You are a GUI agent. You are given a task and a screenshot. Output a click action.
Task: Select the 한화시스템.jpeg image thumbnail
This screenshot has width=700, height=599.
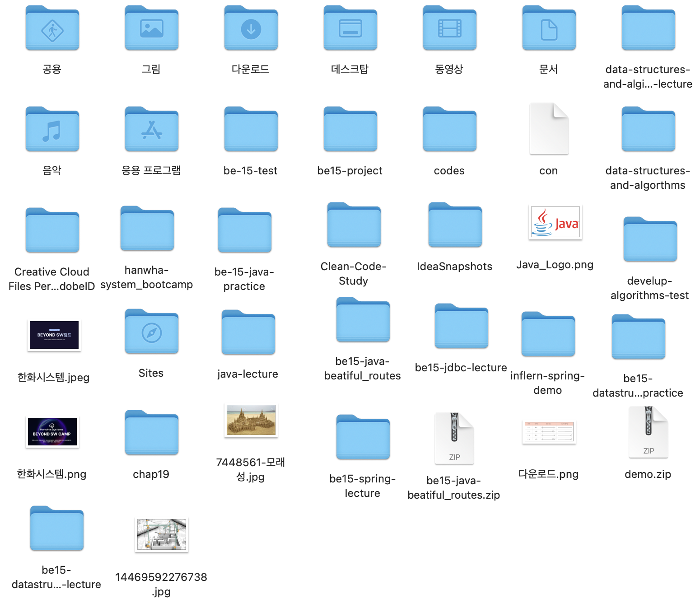click(x=54, y=335)
